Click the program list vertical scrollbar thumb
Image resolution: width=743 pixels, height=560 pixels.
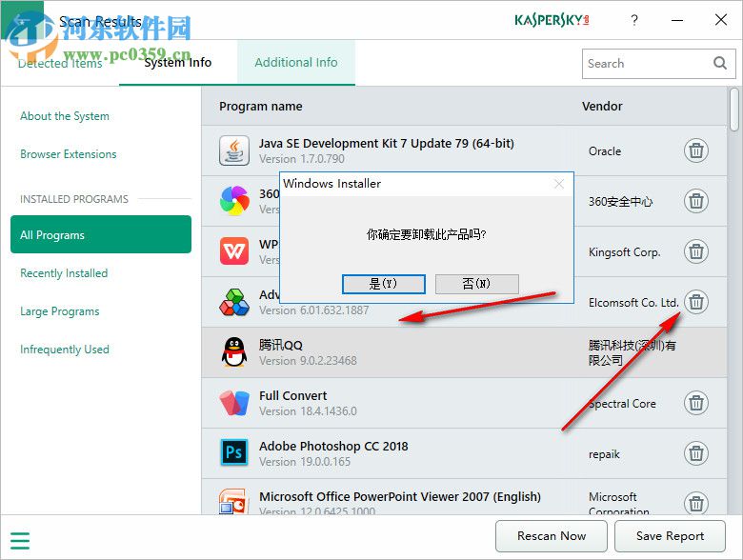click(x=734, y=110)
